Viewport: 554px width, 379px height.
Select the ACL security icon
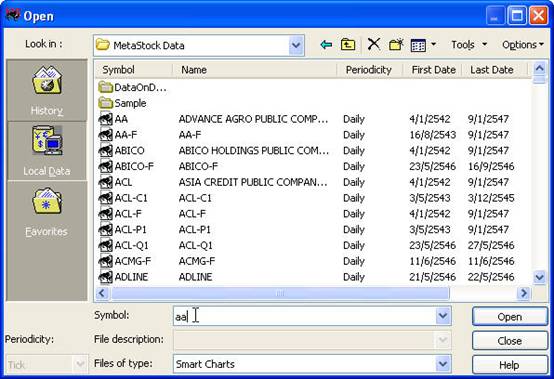[105, 182]
